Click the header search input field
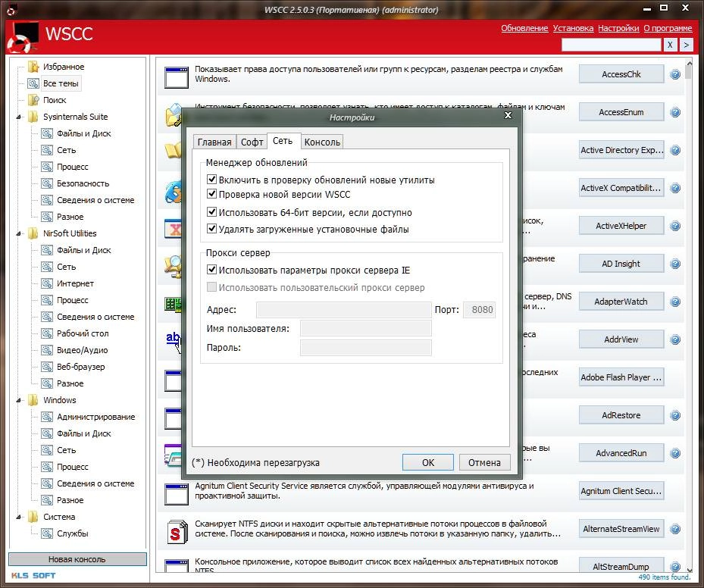The height and width of the screenshot is (588, 704). click(x=611, y=45)
